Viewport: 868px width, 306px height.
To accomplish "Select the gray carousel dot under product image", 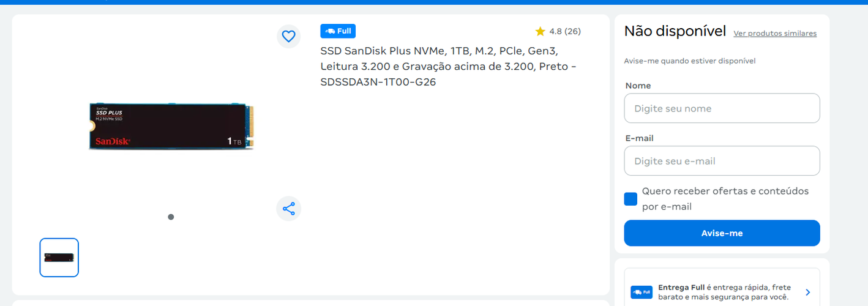I will click(x=171, y=217).
